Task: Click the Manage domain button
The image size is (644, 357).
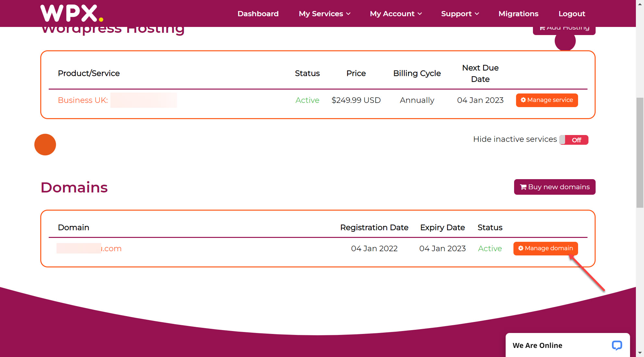Action: tap(545, 248)
